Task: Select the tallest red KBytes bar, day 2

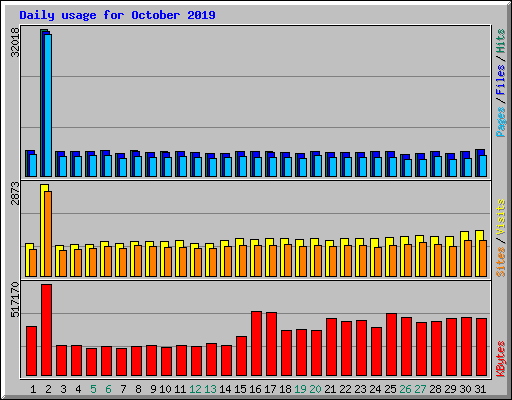Action: click(x=46, y=330)
